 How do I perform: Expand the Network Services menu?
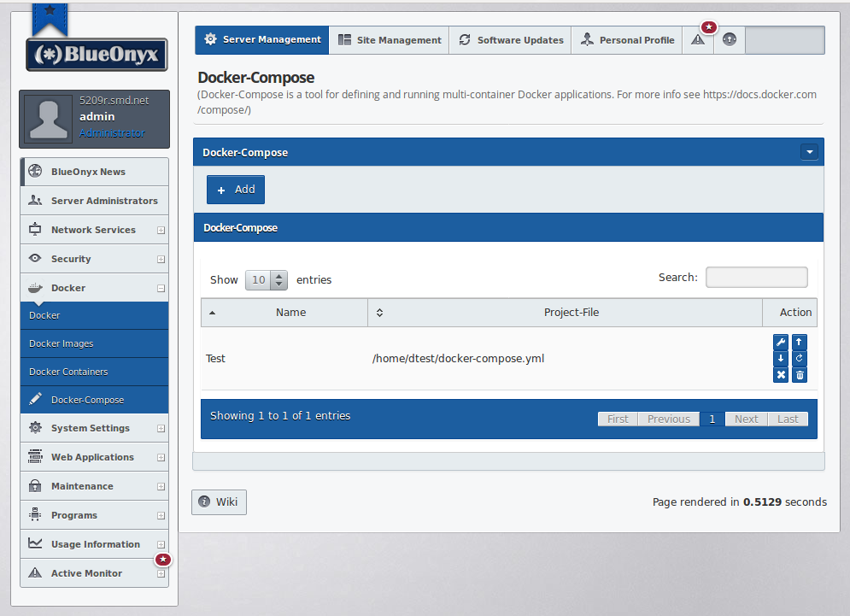(x=94, y=230)
